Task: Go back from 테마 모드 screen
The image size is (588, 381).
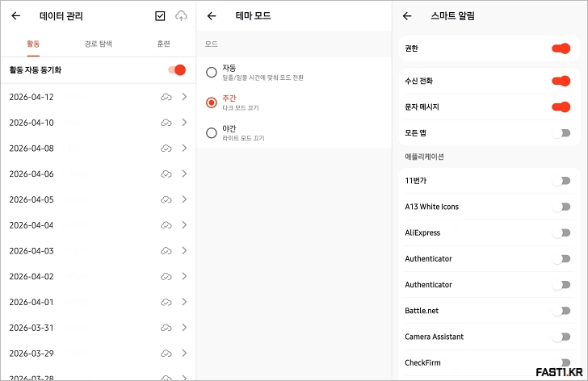Action: tap(212, 15)
